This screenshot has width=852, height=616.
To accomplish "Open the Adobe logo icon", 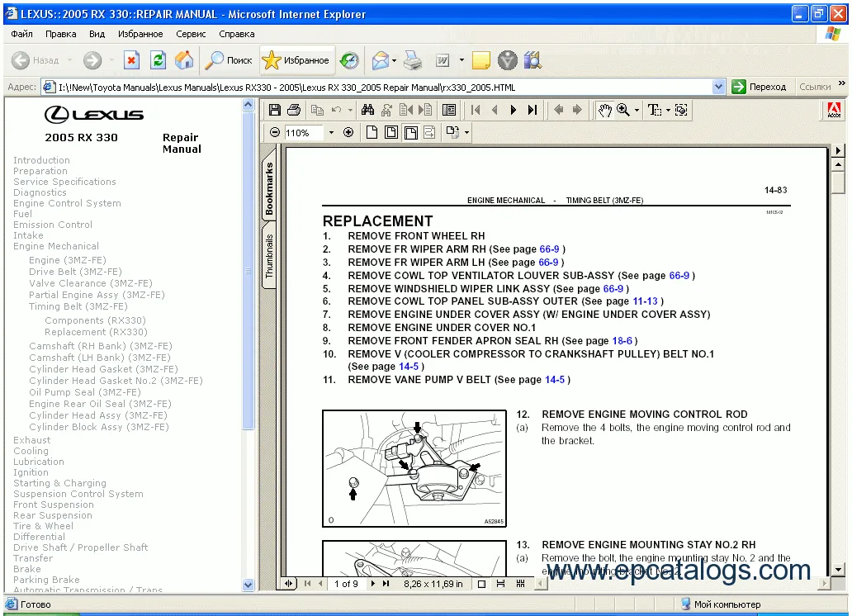I will (x=834, y=111).
